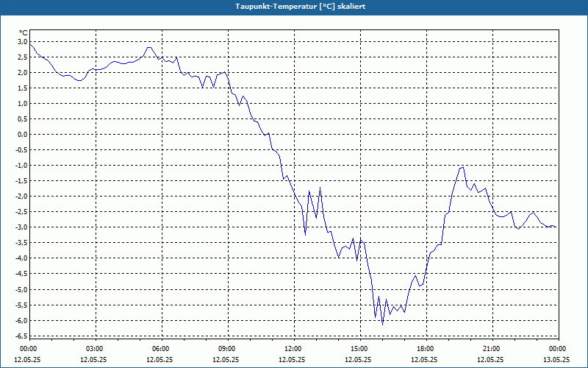Image resolution: width=588 pixels, height=368 pixels.
Task: Pick the '-5,0' y-axis value
Action: point(21,289)
